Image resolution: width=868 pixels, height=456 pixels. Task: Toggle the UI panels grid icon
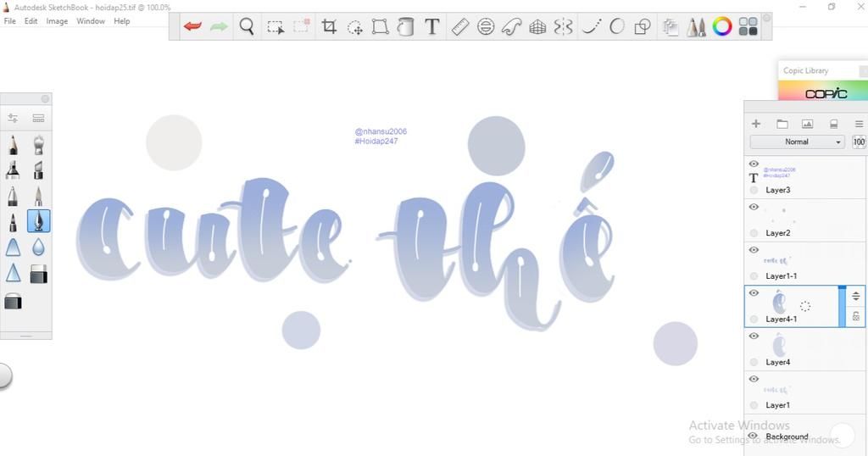tap(748, 26)
